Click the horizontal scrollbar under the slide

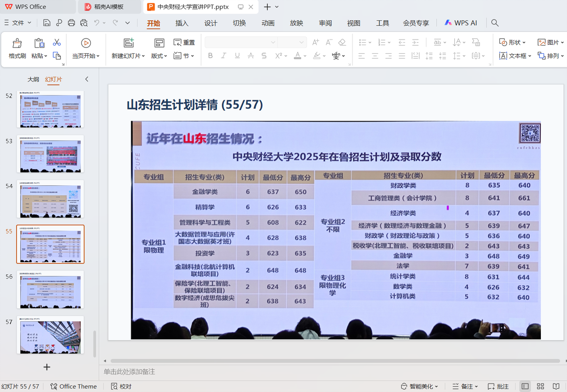[x=335, y=361]
